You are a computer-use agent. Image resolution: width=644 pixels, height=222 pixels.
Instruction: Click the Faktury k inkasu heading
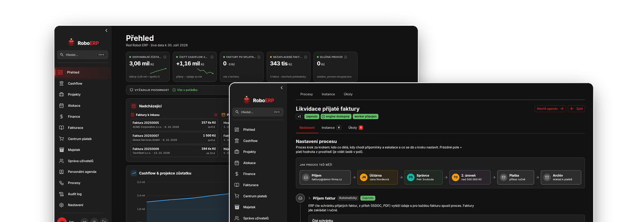pyautogui.click(x=148, y=114)
